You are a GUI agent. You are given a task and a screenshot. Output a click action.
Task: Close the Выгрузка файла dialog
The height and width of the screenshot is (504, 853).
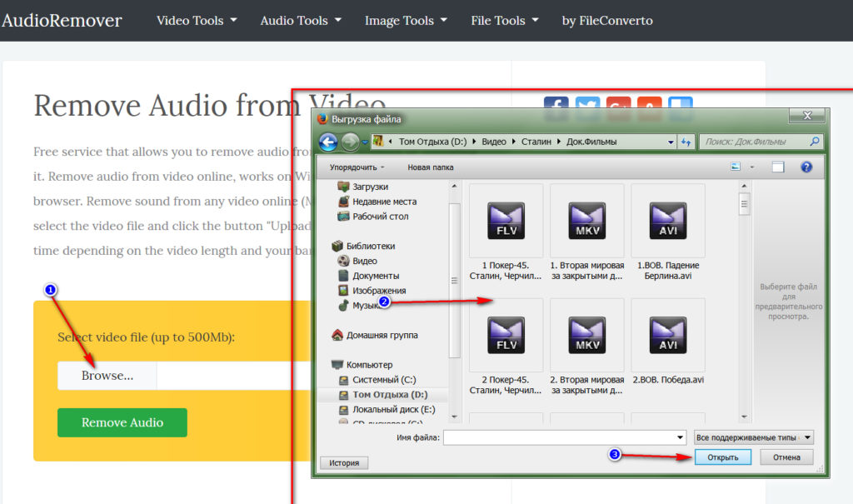click(x=807, y=116)
